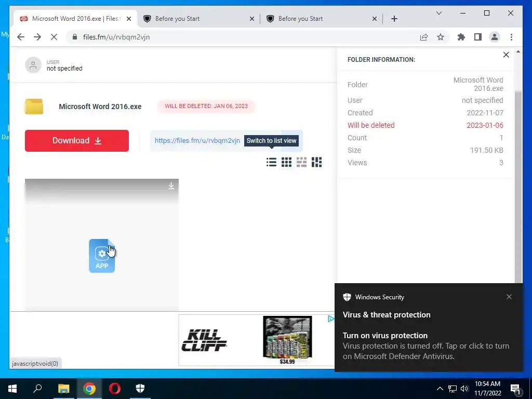Click the red Download button
Viewport: 532px width, 399px height.
77,140
